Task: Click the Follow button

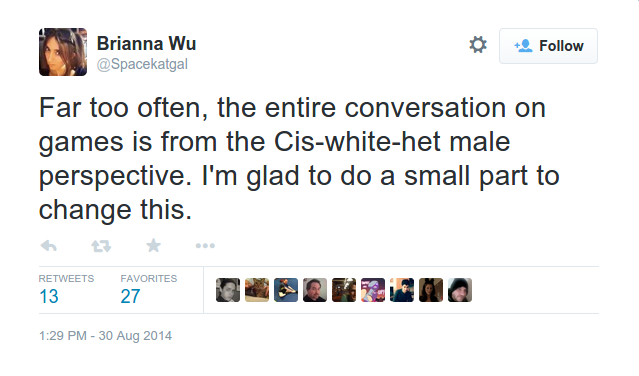Action: click(548, 46)
